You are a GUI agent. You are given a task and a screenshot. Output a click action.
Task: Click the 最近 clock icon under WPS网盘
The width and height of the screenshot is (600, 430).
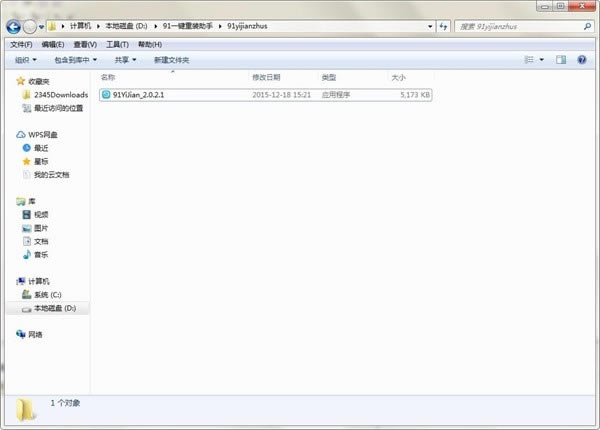click(26, 148)
